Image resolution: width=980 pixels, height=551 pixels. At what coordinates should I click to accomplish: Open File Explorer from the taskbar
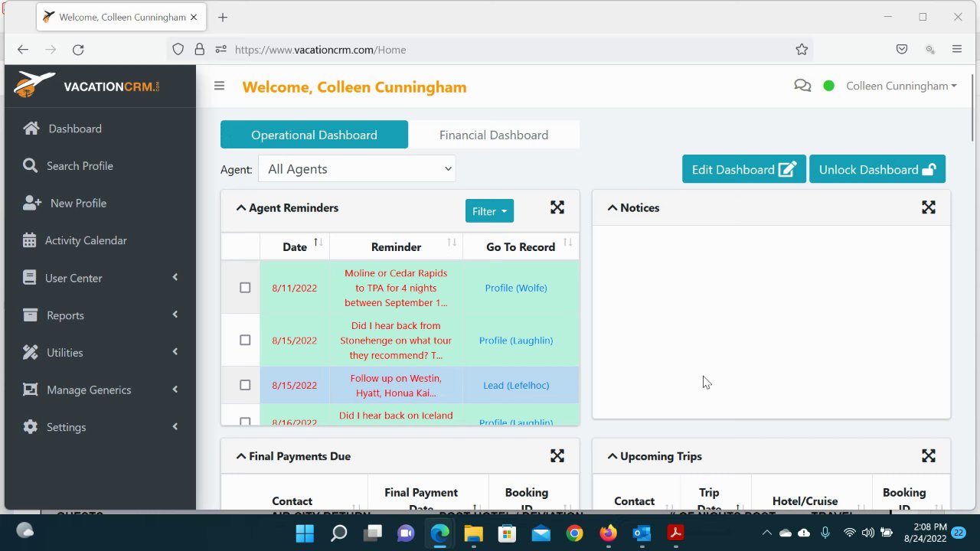[x=473, y=533]
